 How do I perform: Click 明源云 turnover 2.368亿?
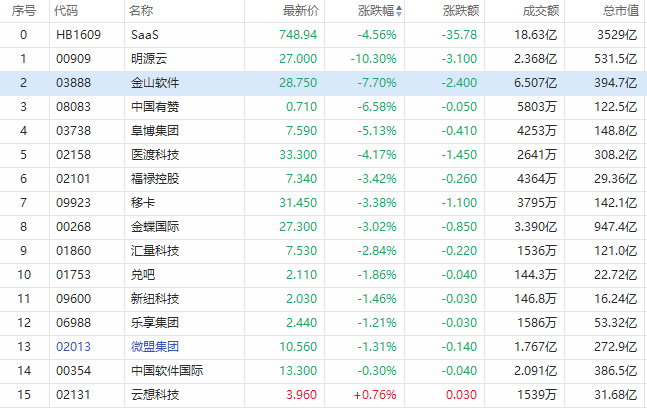click(536, 59)
